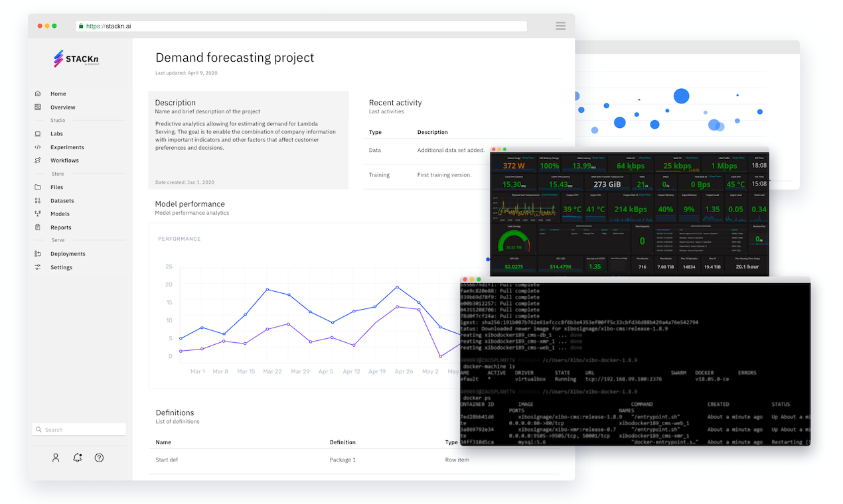The image size is (843, 504).
Task: Click the Type column header in Recent activity
Action: pos(375,132)
